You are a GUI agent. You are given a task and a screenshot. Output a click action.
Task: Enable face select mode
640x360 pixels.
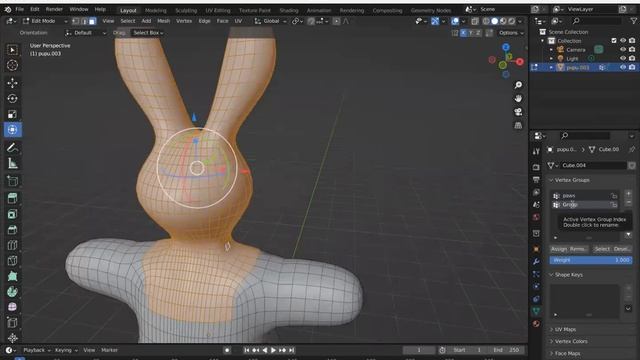(x=93, y=21)
